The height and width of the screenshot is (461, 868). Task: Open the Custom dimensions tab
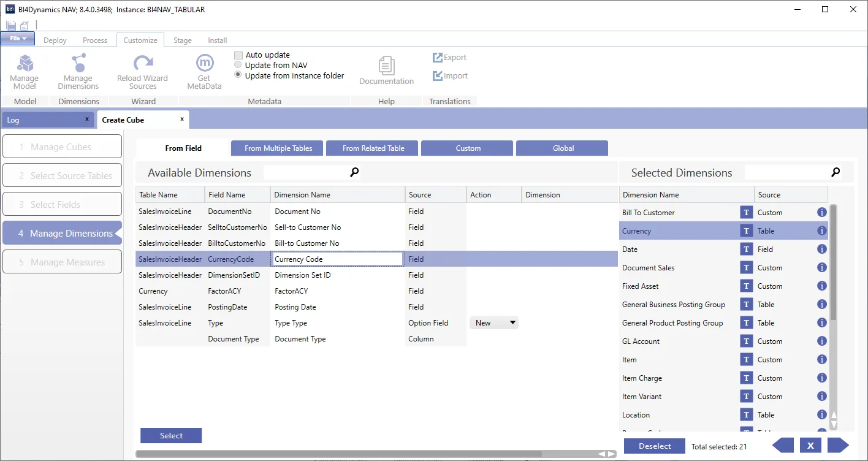tap(468, 148)
